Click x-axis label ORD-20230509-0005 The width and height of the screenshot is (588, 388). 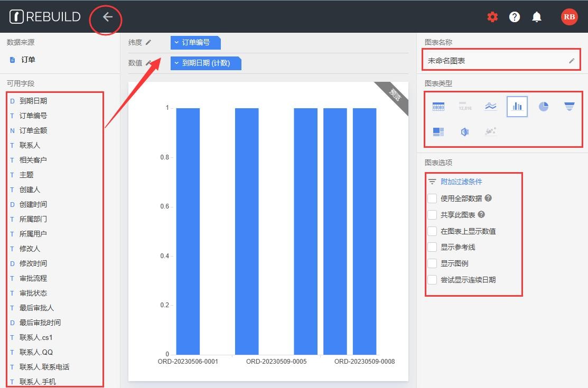coord(276,362)
